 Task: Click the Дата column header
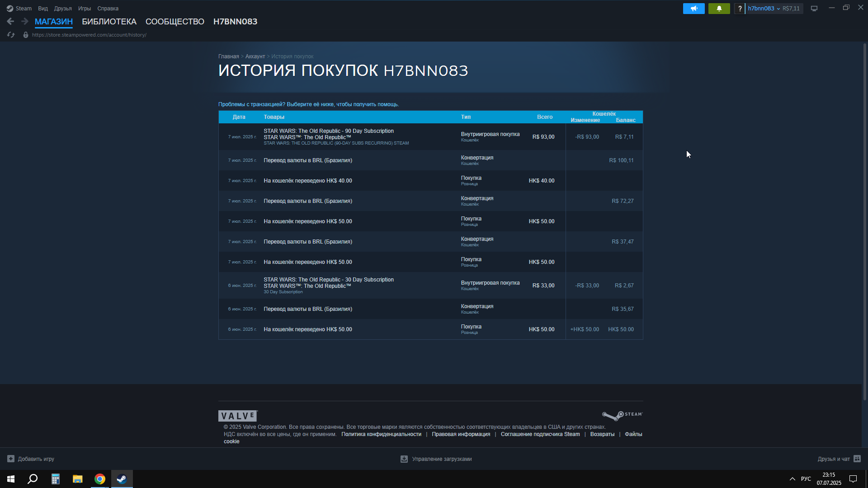(239, 117)
